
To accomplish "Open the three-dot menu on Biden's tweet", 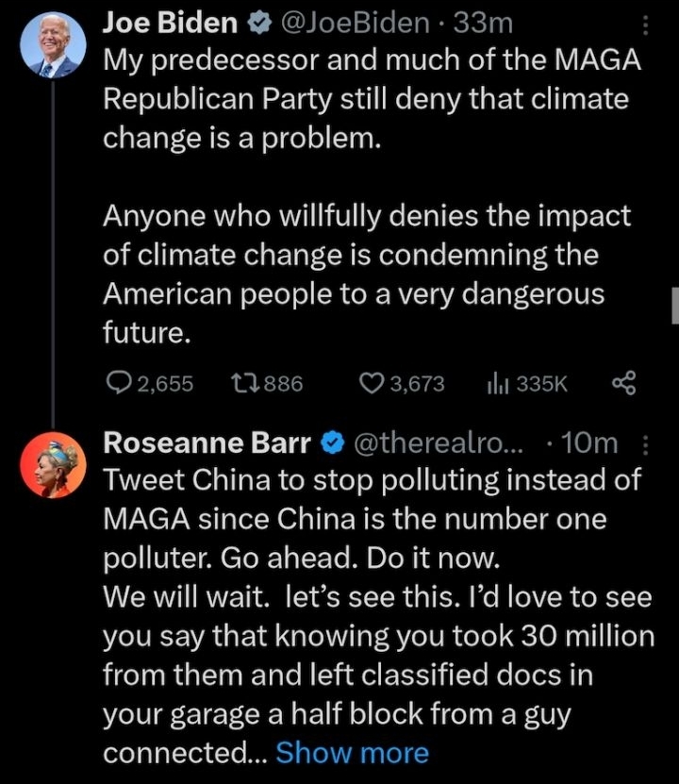I will (645, 25).
